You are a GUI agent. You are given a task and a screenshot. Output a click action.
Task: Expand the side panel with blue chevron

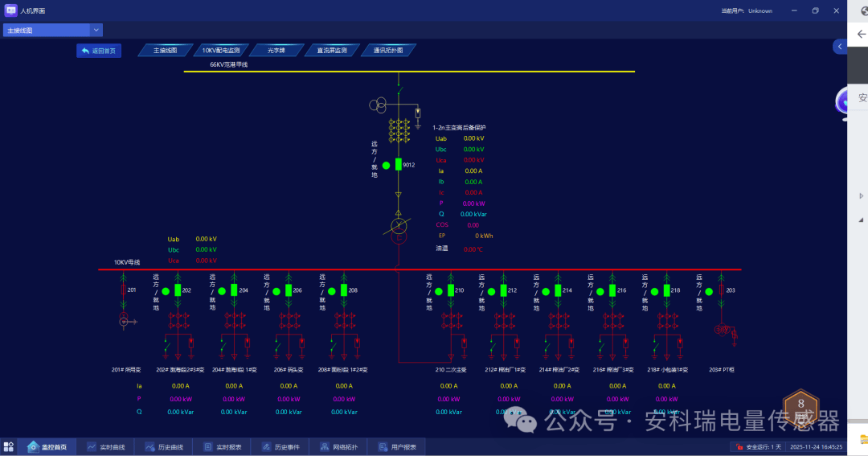click(x=840, y=47)
